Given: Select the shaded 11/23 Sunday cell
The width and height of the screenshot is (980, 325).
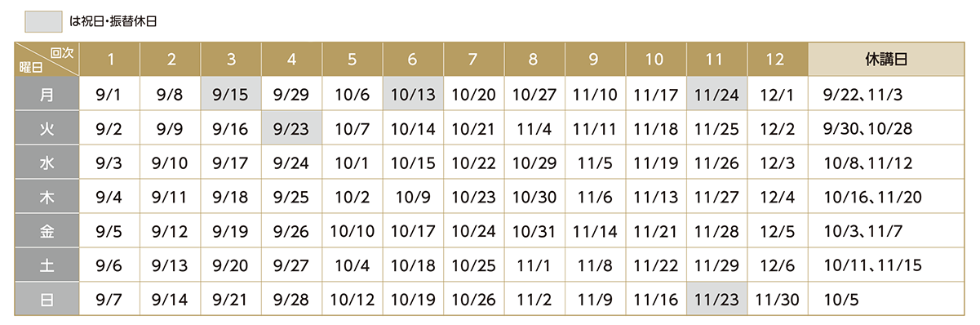Looking at the screenshot, I should click(716, 300).
